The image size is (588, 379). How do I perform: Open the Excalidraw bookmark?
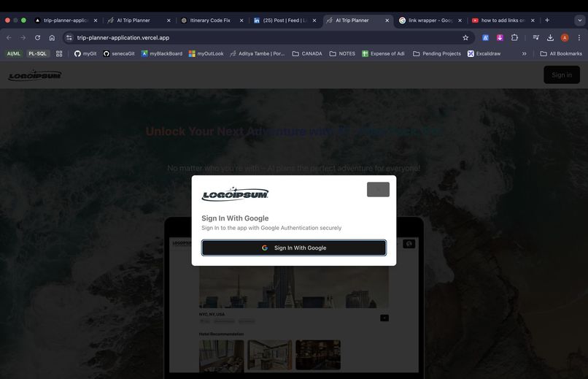tap(484, 53)
